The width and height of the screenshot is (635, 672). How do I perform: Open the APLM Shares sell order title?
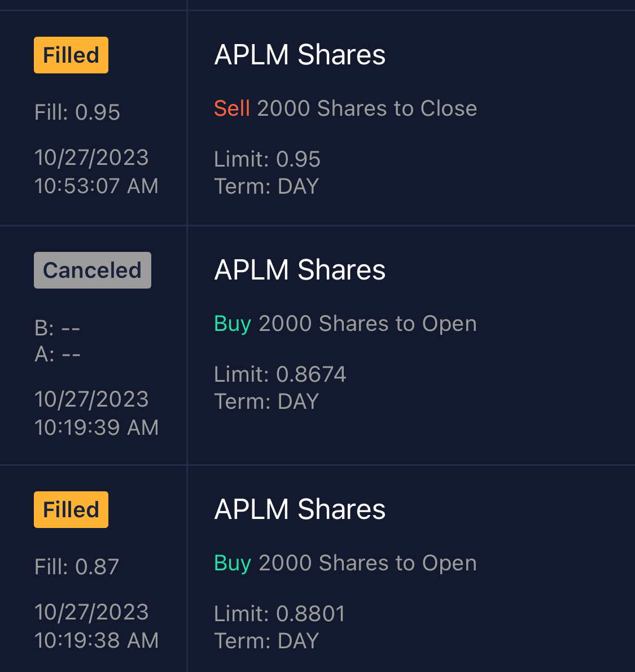pyautogui.click(x=300, y=55)
